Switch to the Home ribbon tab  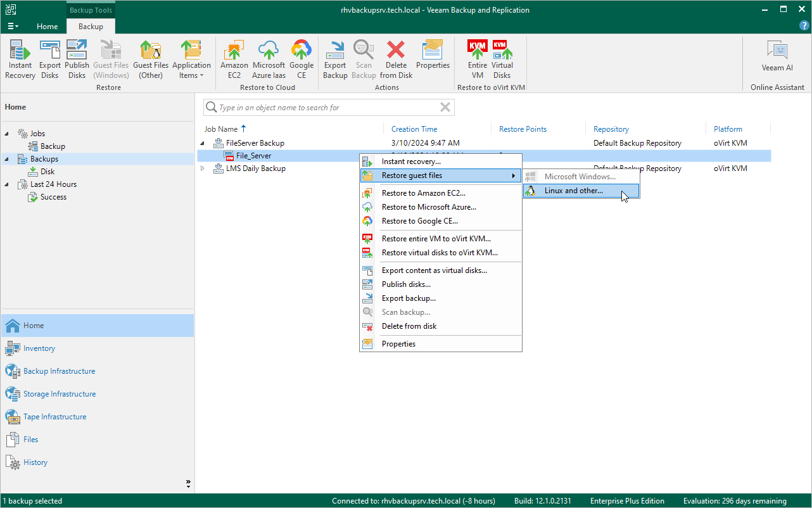(48, 26)
